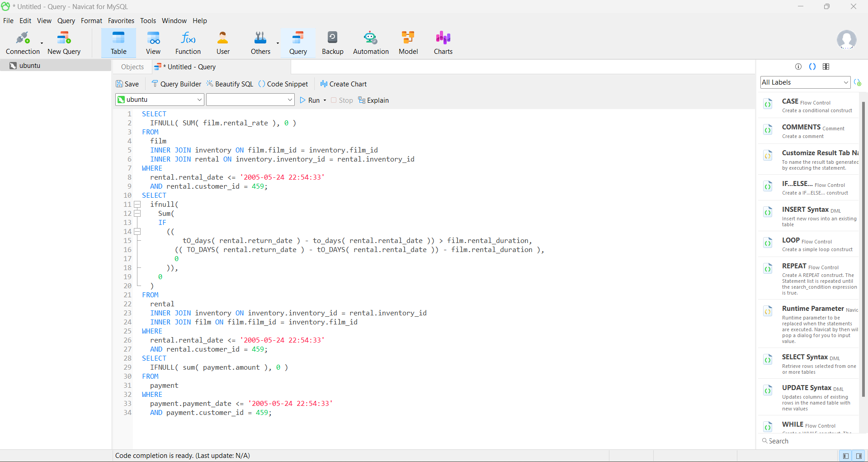This screenshot has height=462, width=868.
Task: Toggle the left pane visibility button
Action: [x=845, y=456]
